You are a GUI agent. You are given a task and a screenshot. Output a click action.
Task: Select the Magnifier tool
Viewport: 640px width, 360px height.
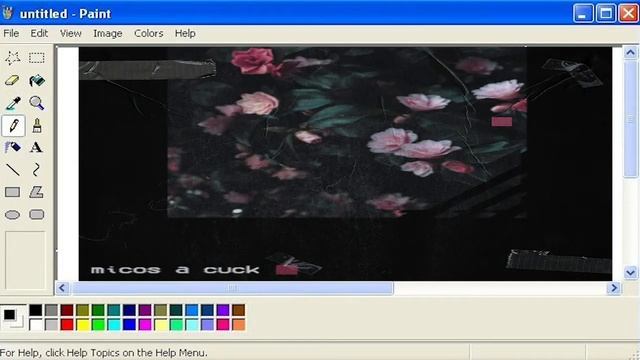point(37,103)
